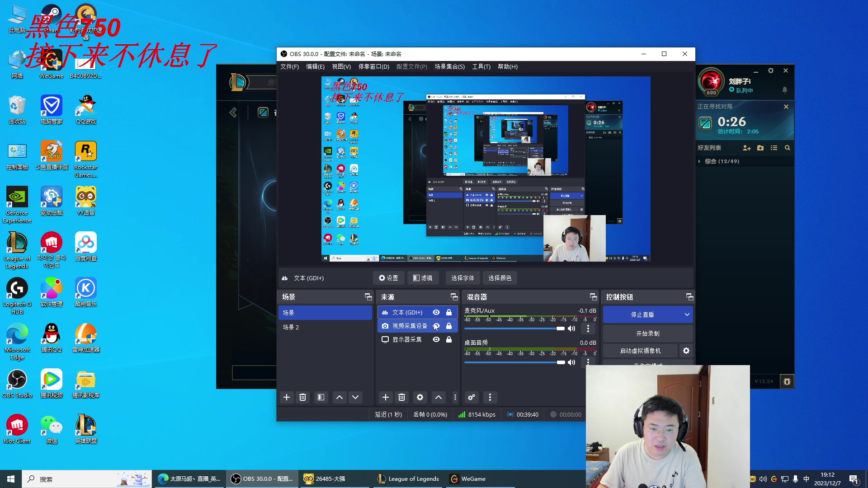This screenshot has width=868, height=488.
Task: Click the 设置 source properties button
Action: (x=388, y=278)
